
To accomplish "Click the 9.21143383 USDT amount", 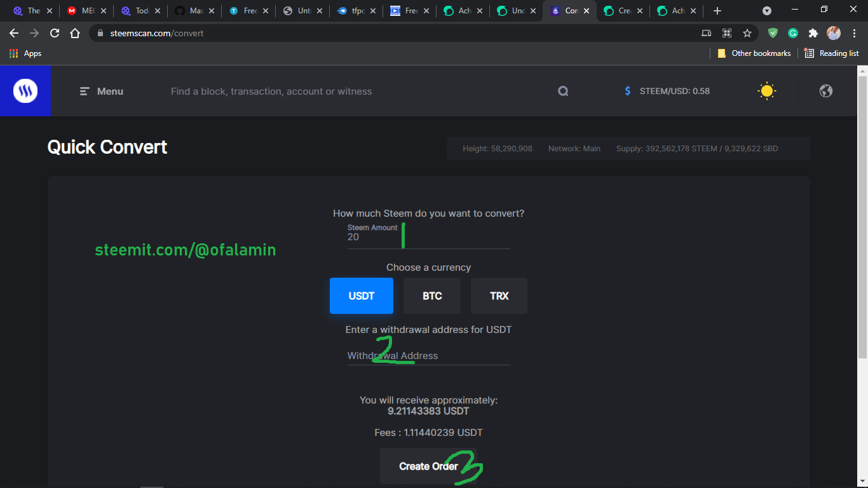I will coord(428,411).
